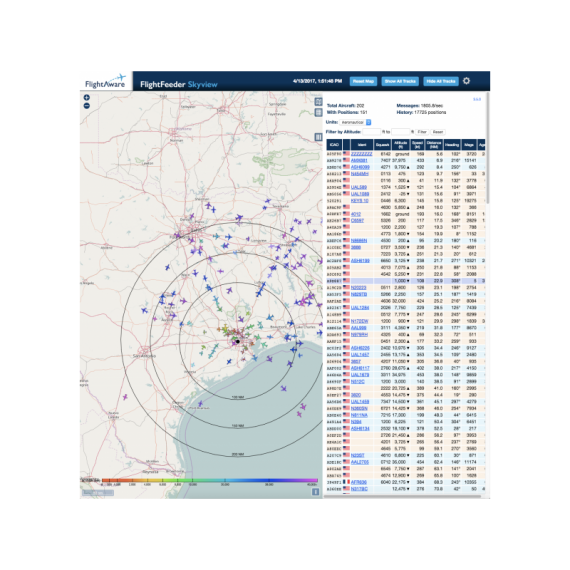The width and height of the screenshot is (570, 570).
Task: Open the ZZZZZZZZ ident link
Action: [361, 154]
